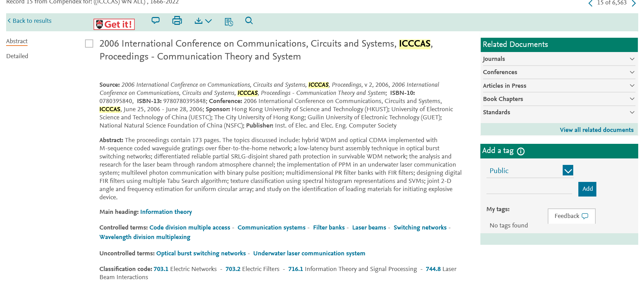Click '15 of 6,563' record counter
This screenshot has width=644, height=289.
[612, 3]
